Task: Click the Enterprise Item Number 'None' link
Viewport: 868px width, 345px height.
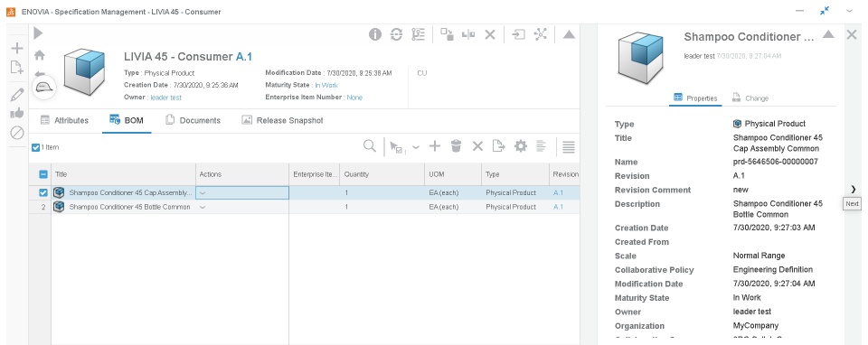Action: [x=354, y=98]
